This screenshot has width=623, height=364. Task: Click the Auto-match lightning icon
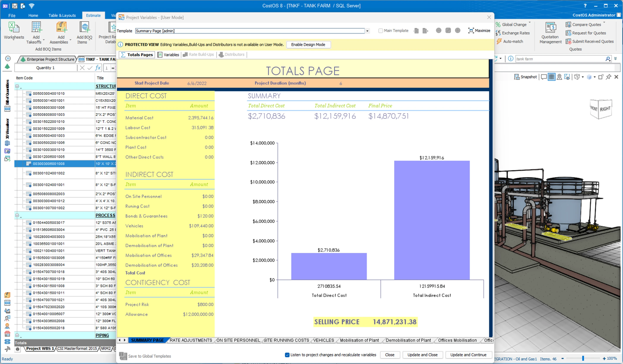click(499, 41)
